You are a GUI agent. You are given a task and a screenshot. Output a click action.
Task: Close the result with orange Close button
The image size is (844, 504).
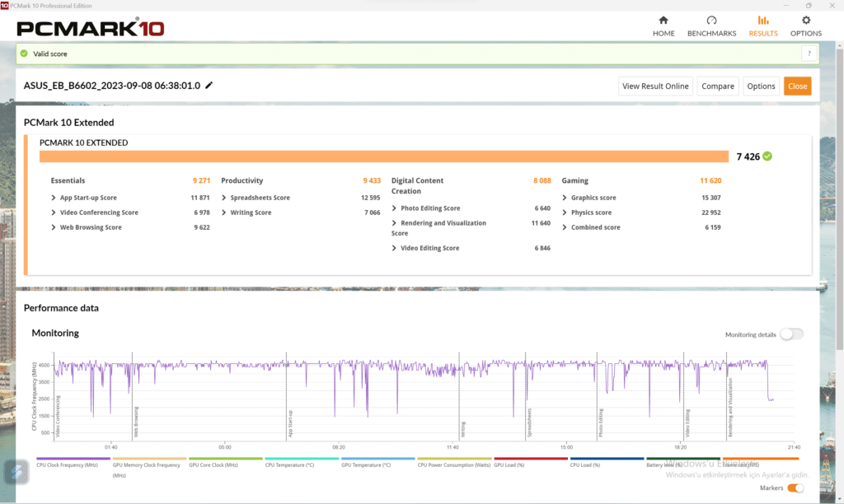click(797, 86)
